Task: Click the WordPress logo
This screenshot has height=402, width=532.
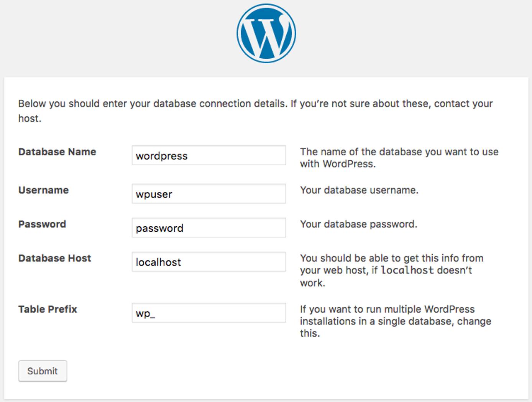Action: [x=266, y=33]
